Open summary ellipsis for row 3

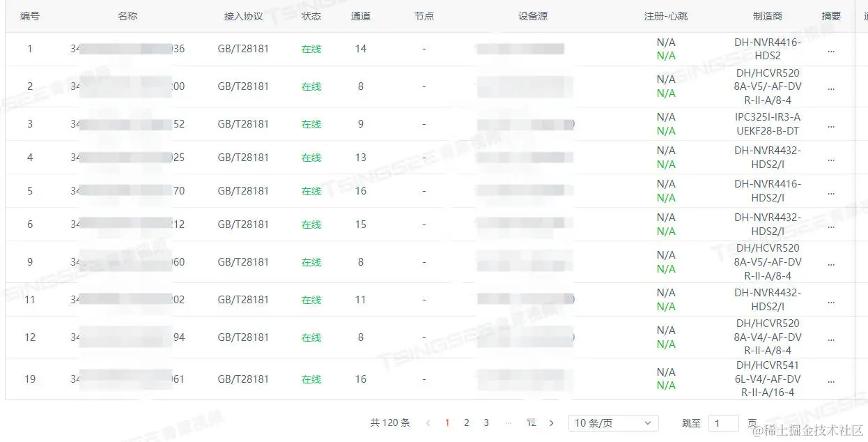[x=831, y=125]
